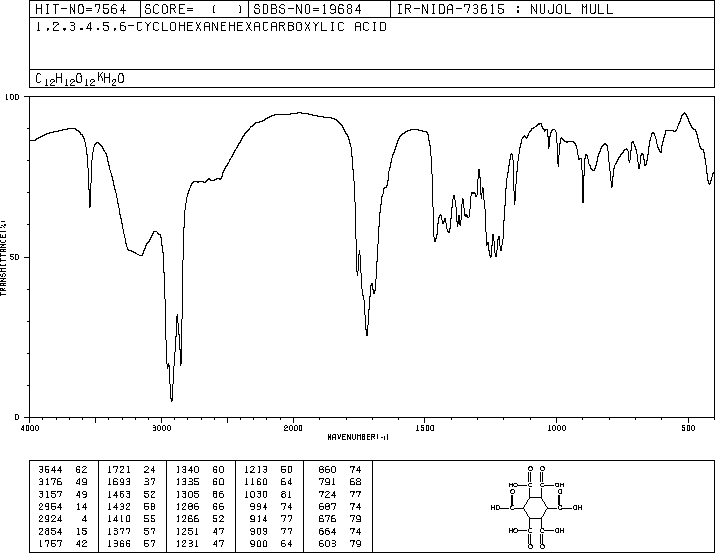Image resolution: width=715 pixels, height=553 pixels.
Task: Select peak value 3176 in the table
Action: tap(50, 482)
